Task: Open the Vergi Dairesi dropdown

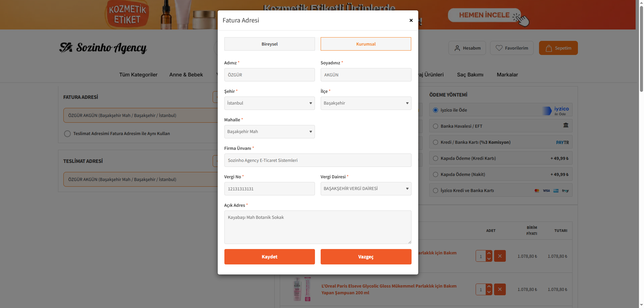Action: [x=366, y=189]
